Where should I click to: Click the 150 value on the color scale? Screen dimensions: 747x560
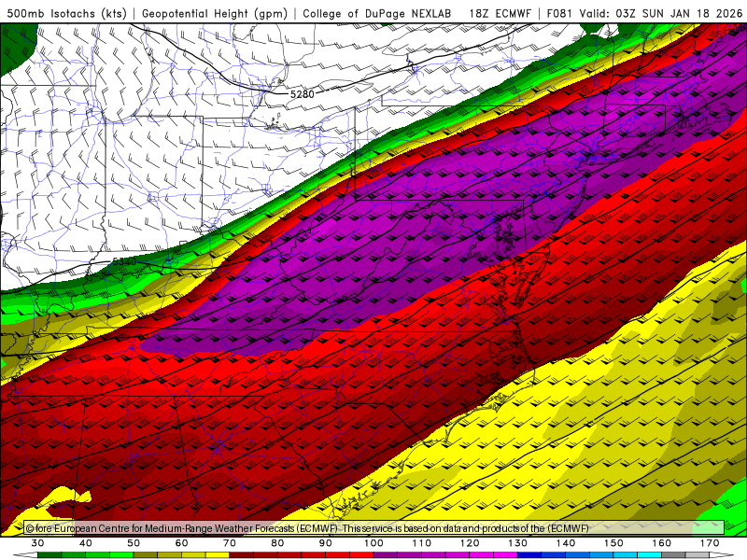point(613,543)
